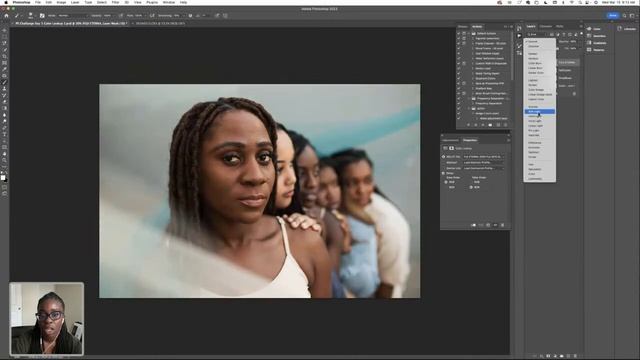The height and width of the screenshot is (360, 640).
Task: Open the Abstract profile dropdown
Action: pyautogui.click(x=483, y=162)
